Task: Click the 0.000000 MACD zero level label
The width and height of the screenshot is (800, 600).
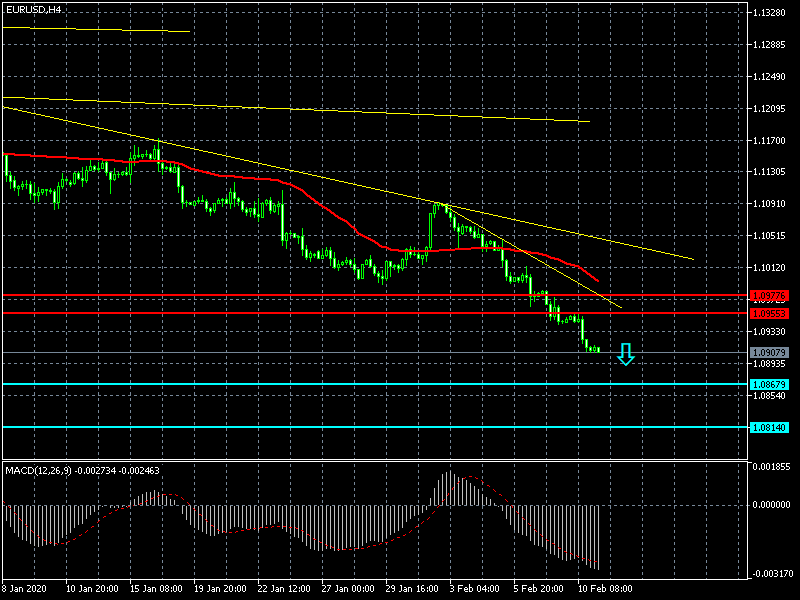Action: 771,505
